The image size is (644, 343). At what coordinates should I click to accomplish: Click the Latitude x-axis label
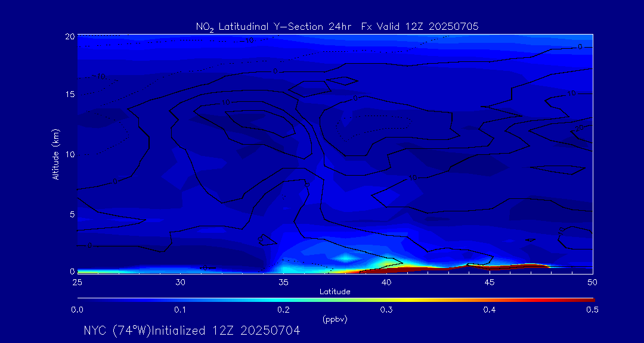[x=335, y=292]
